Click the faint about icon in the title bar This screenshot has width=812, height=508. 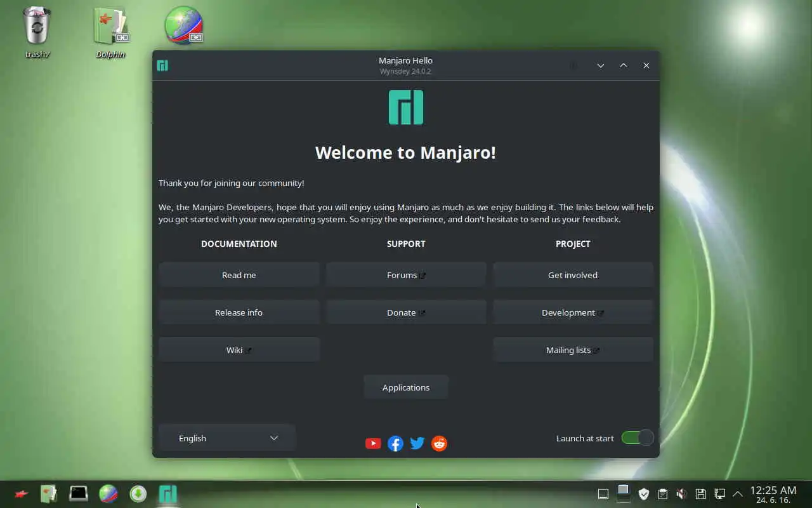tap(573, 65)
